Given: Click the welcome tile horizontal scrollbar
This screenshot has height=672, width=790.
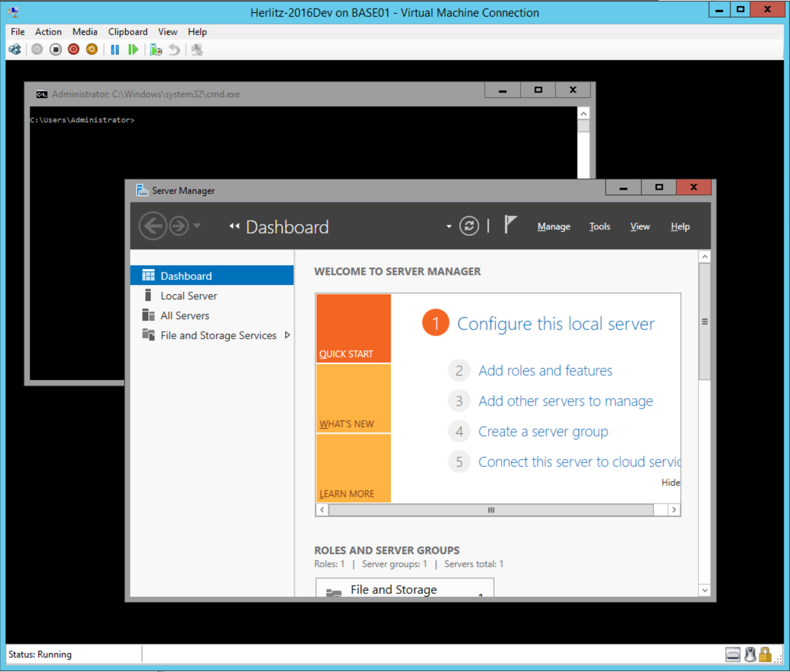Looking at the screenshot, I should [491, 510].
